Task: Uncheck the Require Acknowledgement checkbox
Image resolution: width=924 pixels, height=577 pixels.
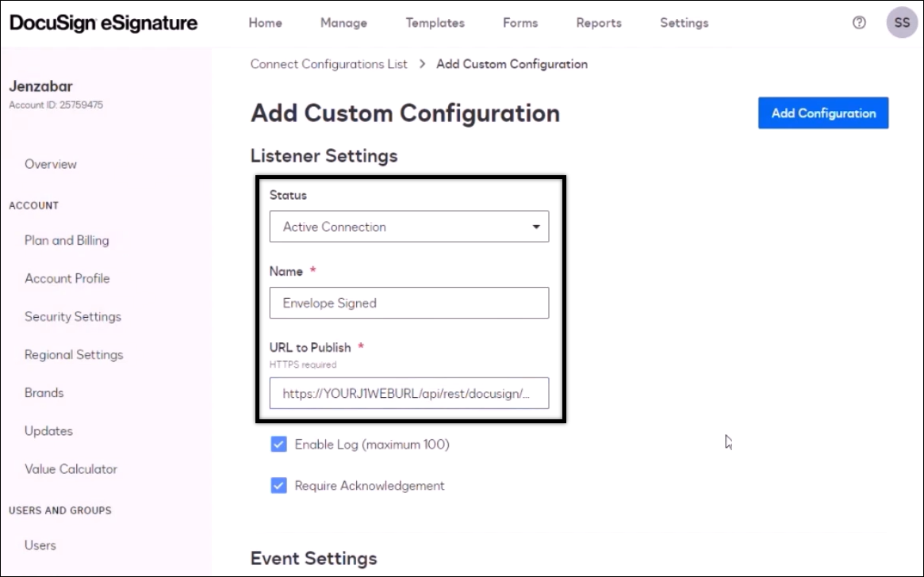Action: pos(278,486)
